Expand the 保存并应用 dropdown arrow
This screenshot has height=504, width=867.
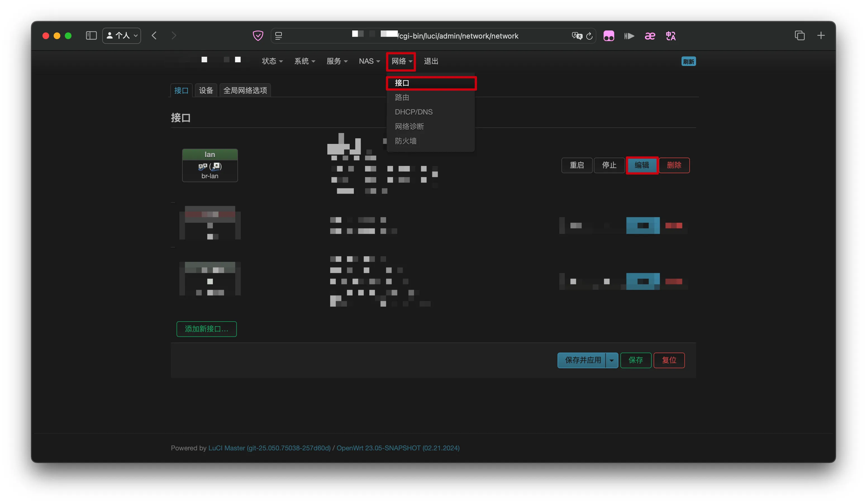coord(611,360)
